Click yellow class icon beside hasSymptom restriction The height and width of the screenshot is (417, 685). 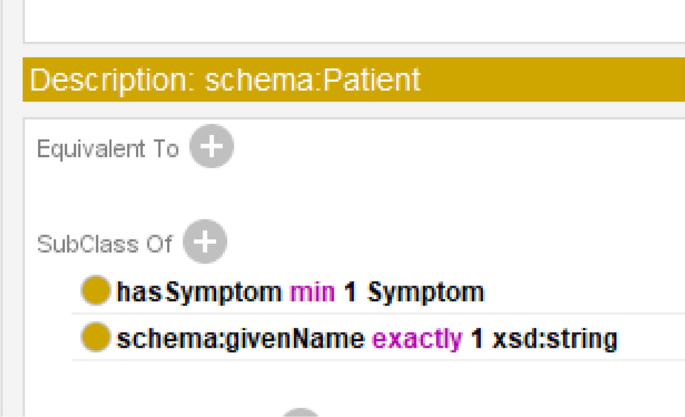pyautogui.click(x=96, y=292)
